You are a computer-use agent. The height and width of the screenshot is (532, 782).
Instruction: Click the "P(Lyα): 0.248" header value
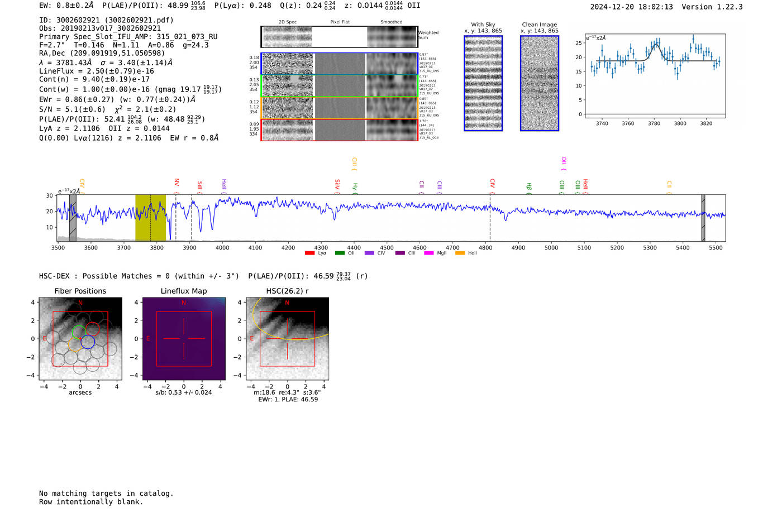243,6
